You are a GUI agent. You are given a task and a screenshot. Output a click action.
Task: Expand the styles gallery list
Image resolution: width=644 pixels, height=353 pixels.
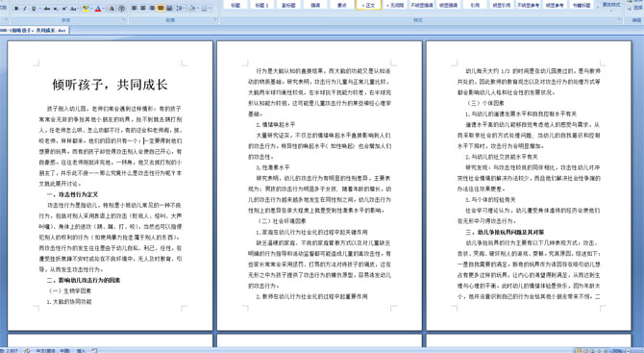pos(598,7)
